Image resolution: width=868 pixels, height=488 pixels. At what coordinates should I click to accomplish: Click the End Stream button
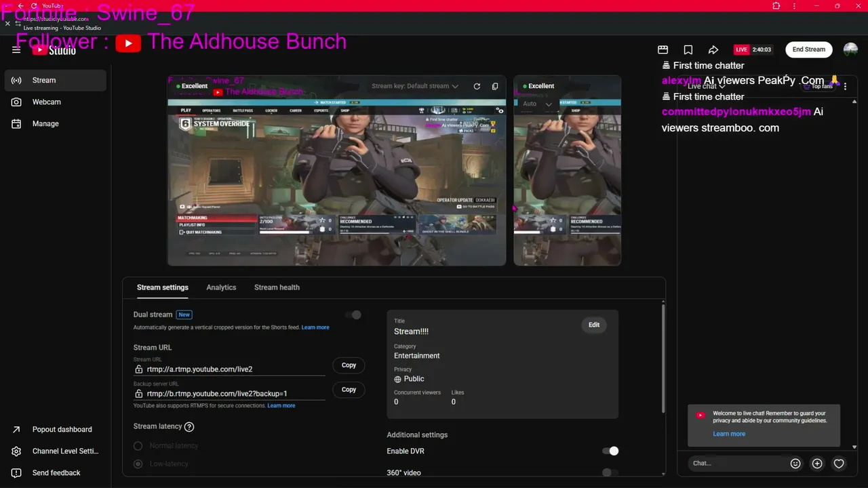pyautogui.click(x=809, y=49)
